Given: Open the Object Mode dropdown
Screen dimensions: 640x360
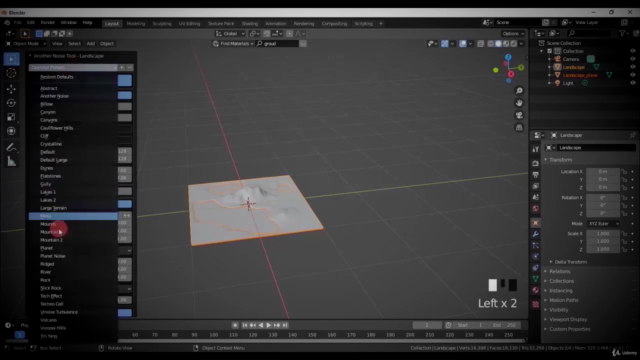Looking at the screenshot, I should click(x=26, y=44).
